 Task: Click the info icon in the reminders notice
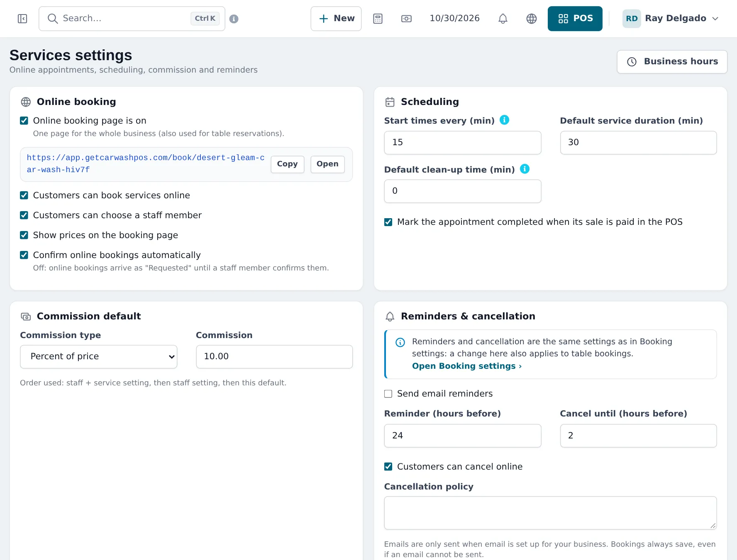tap(400, 342)
